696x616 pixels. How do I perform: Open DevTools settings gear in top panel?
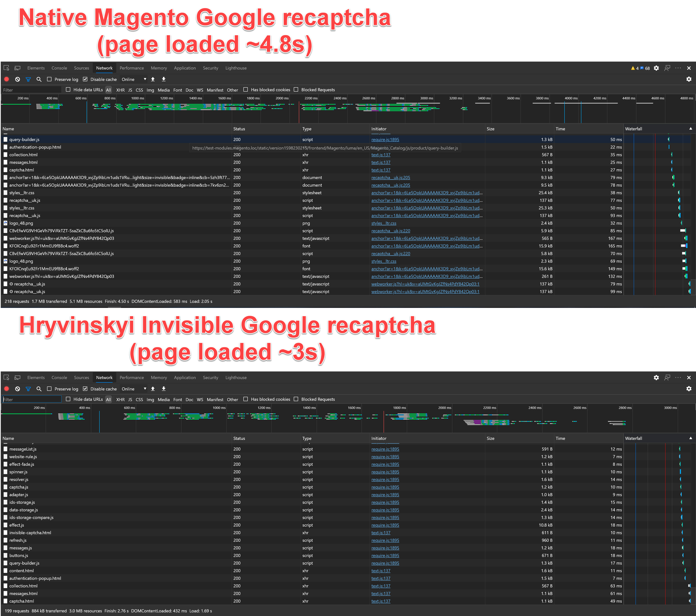[656, 68]
